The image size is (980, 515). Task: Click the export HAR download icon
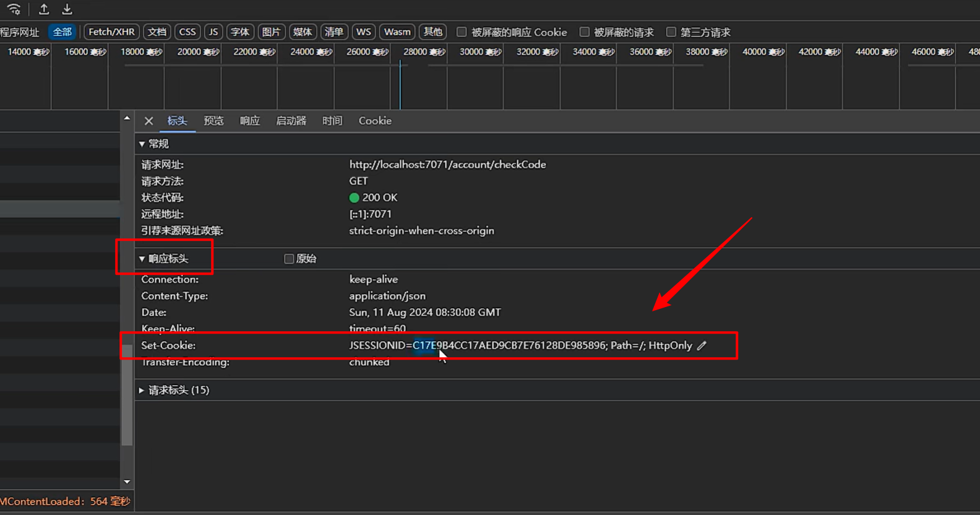click(x=67, y=9)
